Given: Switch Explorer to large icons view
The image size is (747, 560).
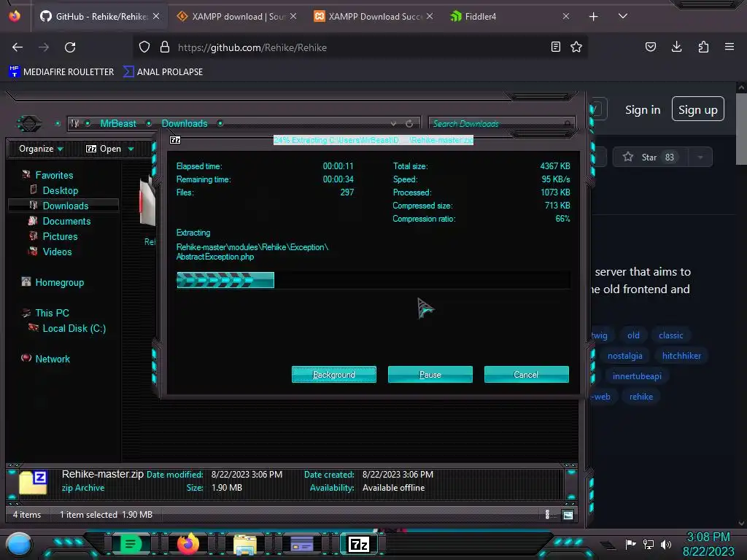Looking at the screenshot, I should [568, 515].
